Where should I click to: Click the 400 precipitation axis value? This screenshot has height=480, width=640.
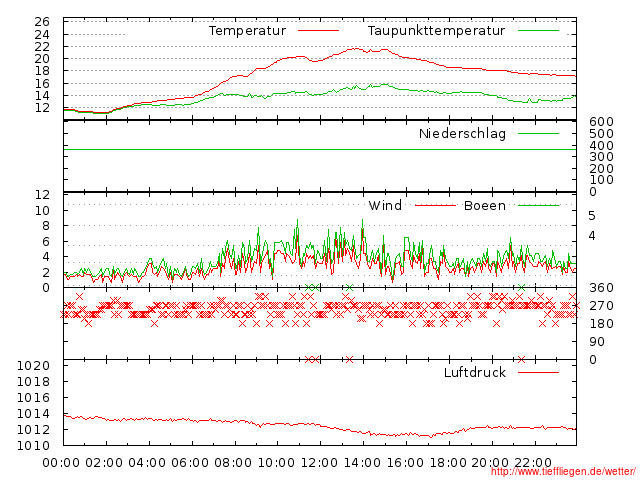(x=601, y=145)
